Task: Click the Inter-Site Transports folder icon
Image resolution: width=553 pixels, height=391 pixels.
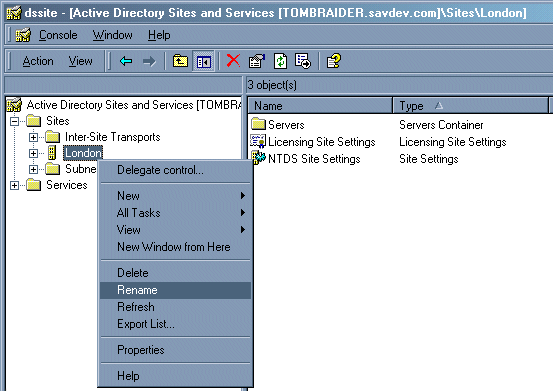Action: pyautogui.click(x=53, y=137)
